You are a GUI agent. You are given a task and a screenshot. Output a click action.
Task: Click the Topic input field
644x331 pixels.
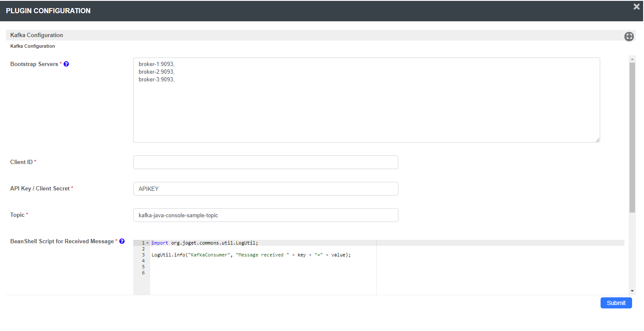(266, 215)
